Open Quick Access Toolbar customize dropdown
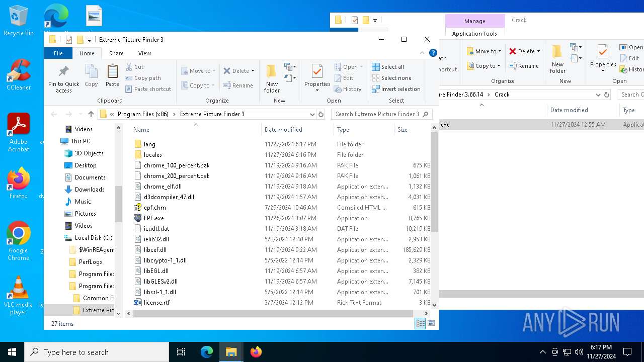This screenshot has width=644, height=362. pos(89,40)
